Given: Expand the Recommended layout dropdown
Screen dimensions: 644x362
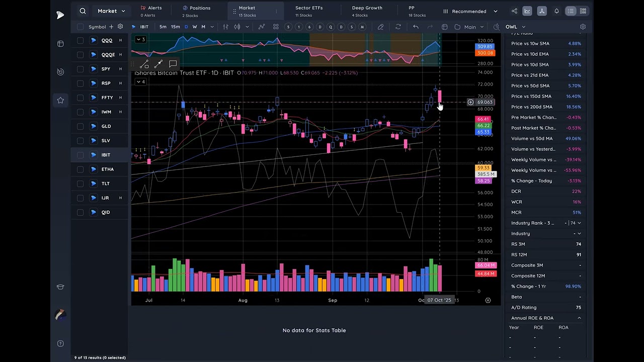Looking at the screenshot, I should pos(470,11).
